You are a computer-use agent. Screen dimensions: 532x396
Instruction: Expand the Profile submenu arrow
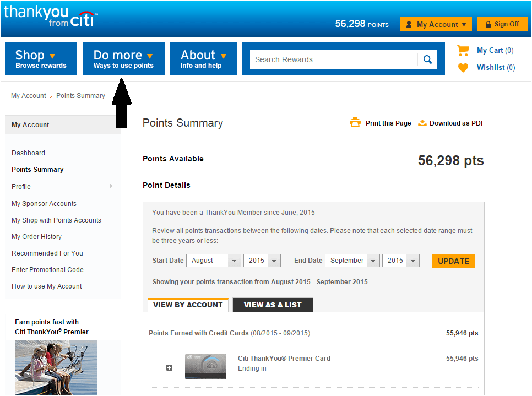(111, 186)
